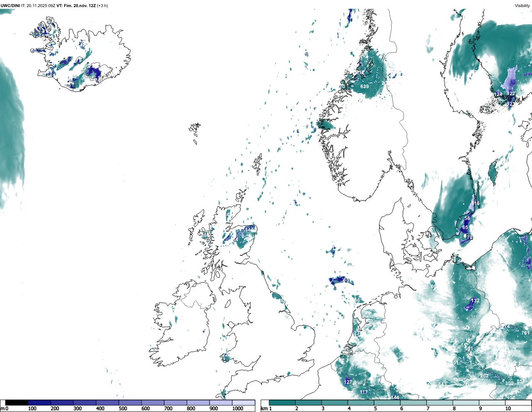Screen dimensions: 532x412
Task: Click the 800–900 m legend swatch
Action: pyautogui.click(x=198, y=402)
